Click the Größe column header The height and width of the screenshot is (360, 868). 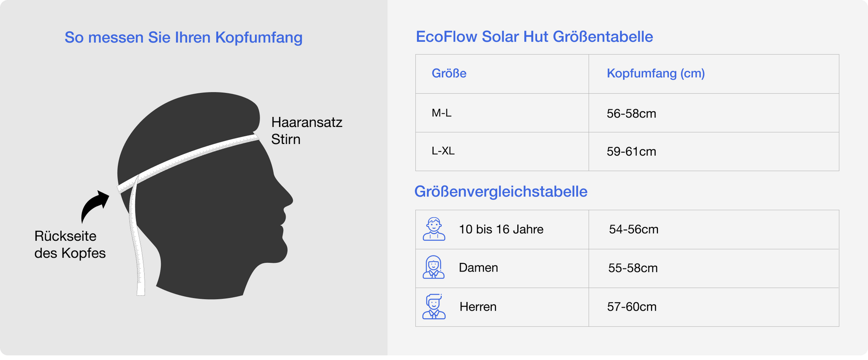(x=449, y=73)
